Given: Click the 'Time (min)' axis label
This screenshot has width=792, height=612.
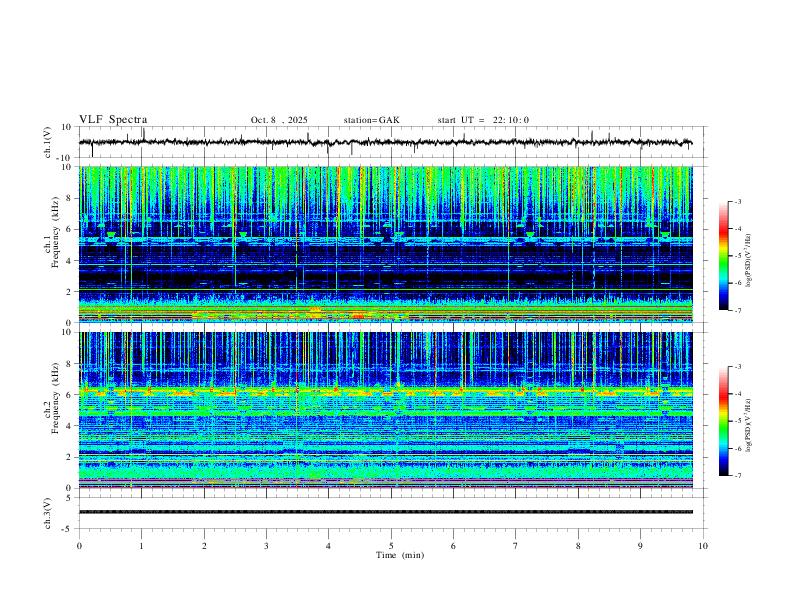Looking at the screenshot, I should (x=400, y=555).
